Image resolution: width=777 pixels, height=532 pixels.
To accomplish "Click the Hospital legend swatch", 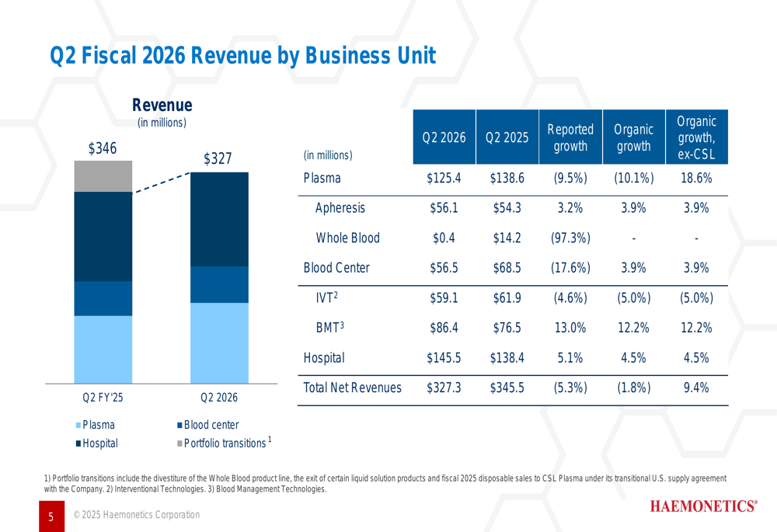I will [x=78, y=444].
